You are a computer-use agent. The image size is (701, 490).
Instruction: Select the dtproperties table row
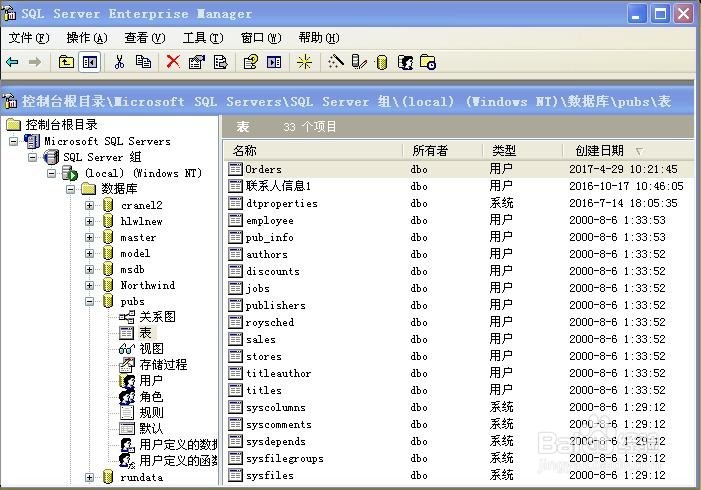[x=459, y=203]
